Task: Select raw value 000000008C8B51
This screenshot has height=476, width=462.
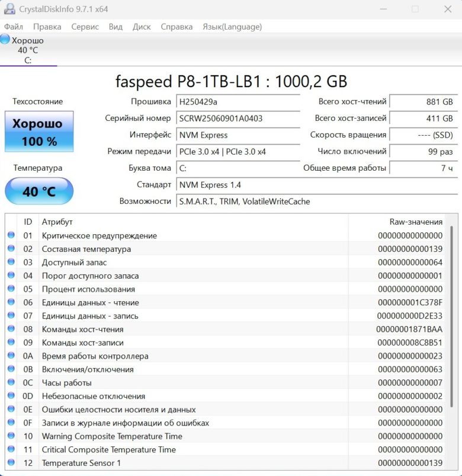Action: click(410, 343)
